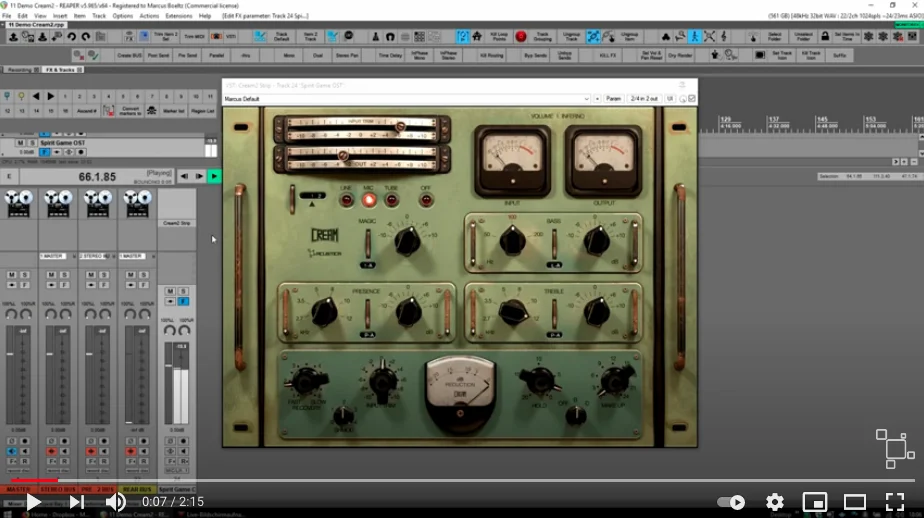
Task: Open the Options menu
Action: (122, 16)
